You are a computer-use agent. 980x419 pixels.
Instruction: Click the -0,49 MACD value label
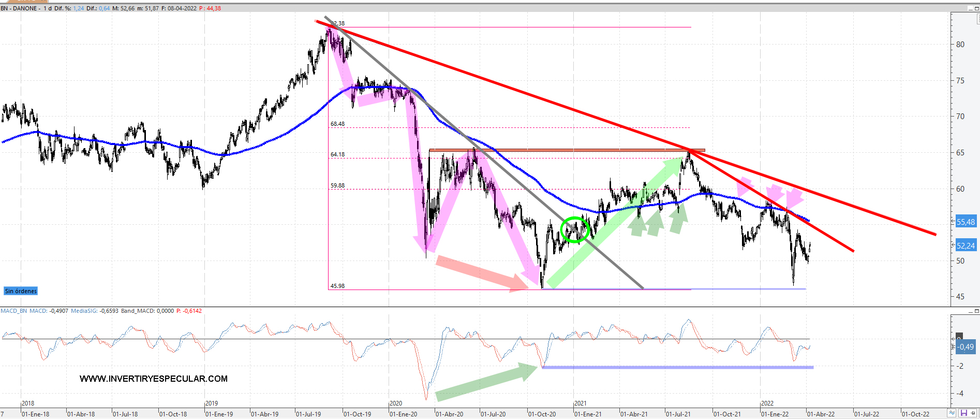click(x=966, y=347)
